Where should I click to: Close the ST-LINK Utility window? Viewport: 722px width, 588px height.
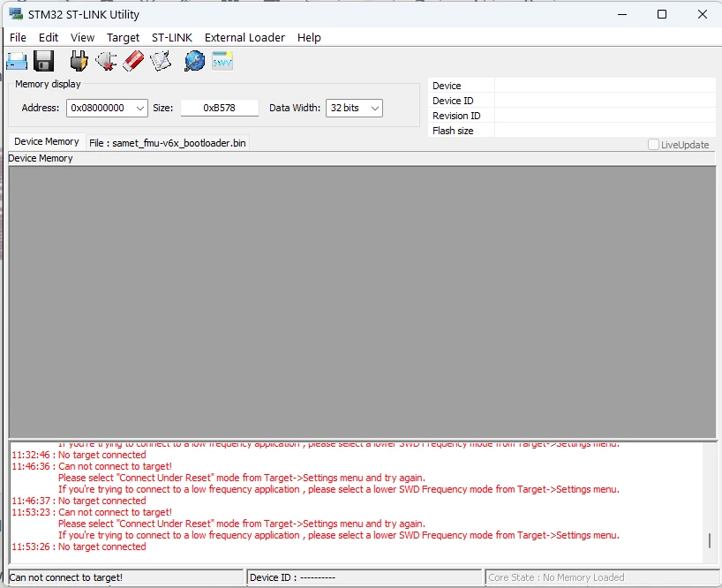point(703,14)
